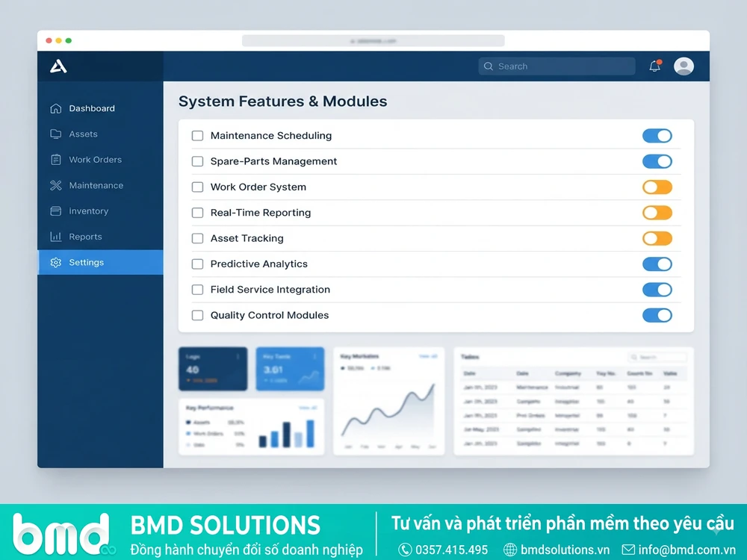This screenshot has height=560, width=747.
Task: Toggle the Real-Time Reporting switch
Action: click(657, 213)
